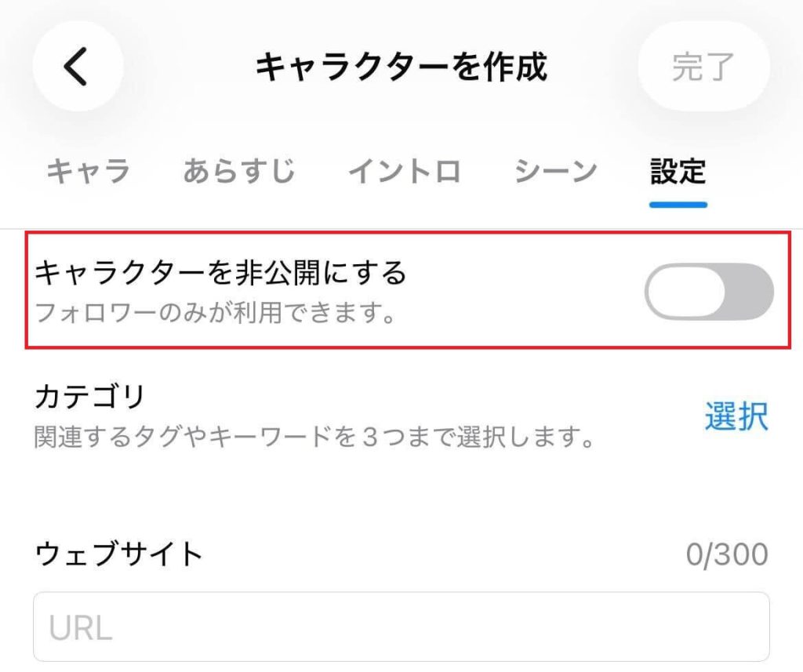Click the blue underline beneath 設定

tap(678, 205)
